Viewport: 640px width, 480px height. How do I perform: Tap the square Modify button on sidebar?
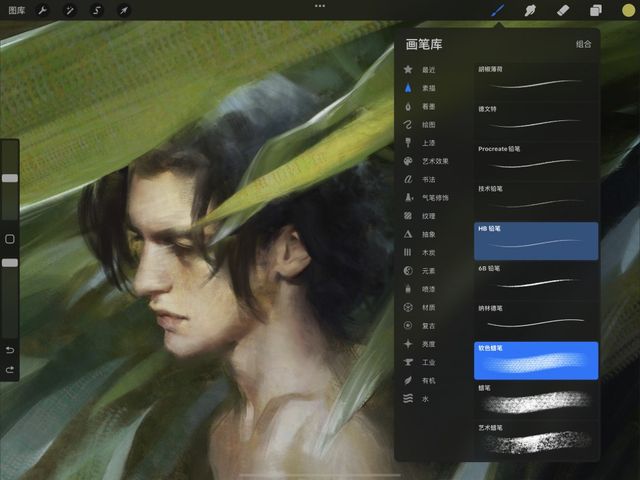[x=10, y=239]
